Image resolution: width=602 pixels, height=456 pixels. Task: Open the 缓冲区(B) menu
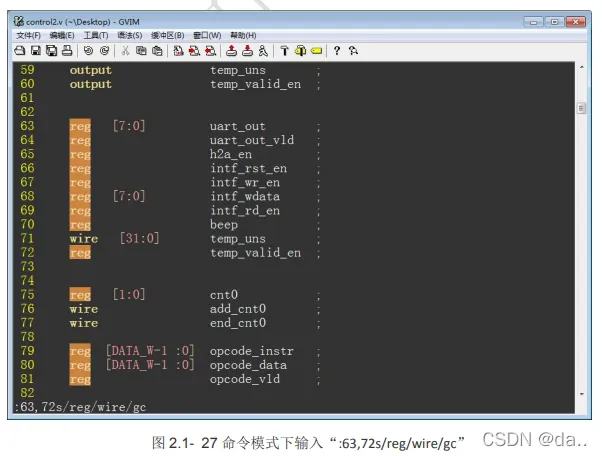pos(167,35)
